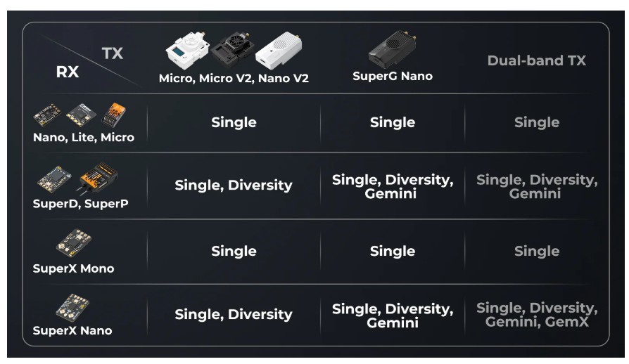Image resolution: width=629 pixels, height=364 pixels.
Task: Click "Single, Diversity, Gemini, GemX" cell
Action: pos(537,315)
